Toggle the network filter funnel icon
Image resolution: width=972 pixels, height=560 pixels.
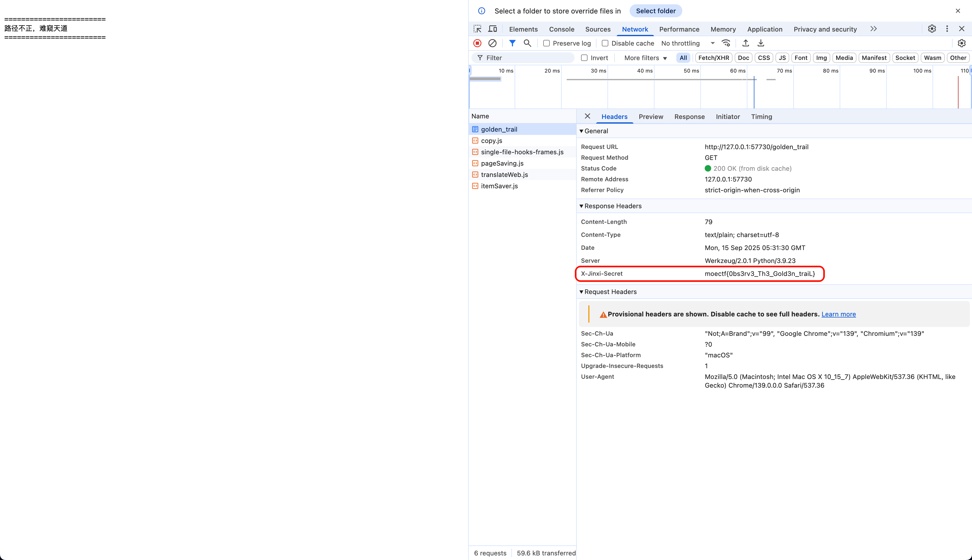tap(512, 43)
